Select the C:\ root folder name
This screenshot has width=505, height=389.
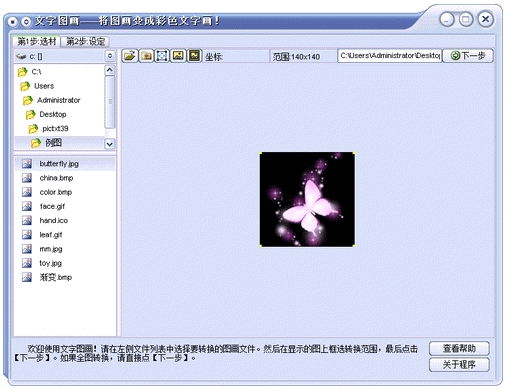[x=36, y=72]
